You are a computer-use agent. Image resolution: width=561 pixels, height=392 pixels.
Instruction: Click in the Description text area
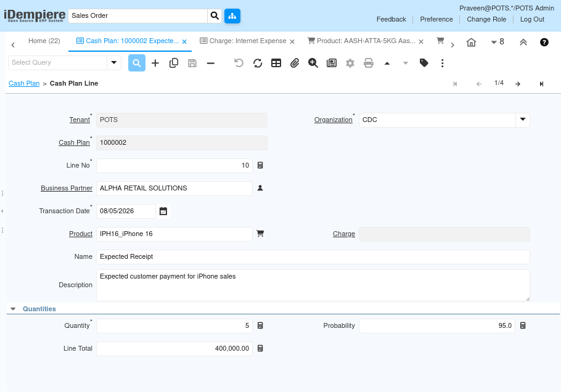coord(313,285)
